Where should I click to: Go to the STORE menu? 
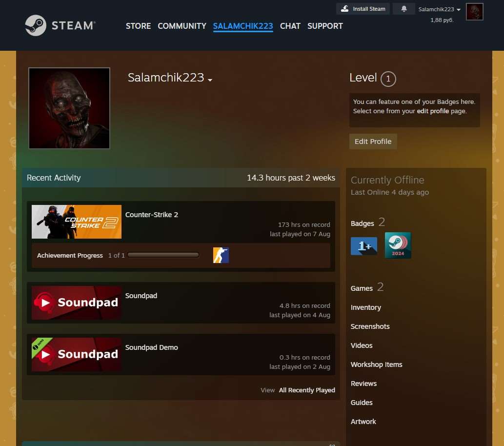pos(138,26)
